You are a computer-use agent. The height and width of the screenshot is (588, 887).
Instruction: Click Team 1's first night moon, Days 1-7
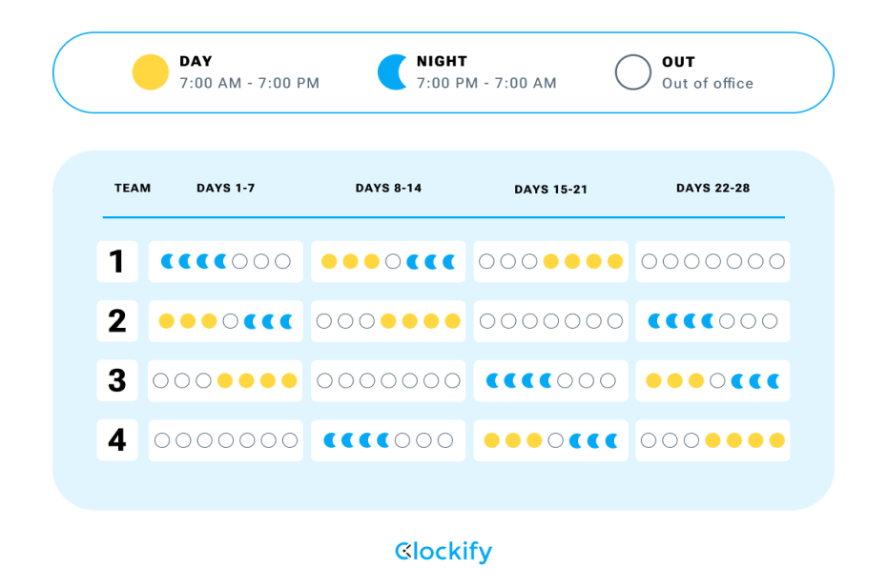[x=168, y=261]
